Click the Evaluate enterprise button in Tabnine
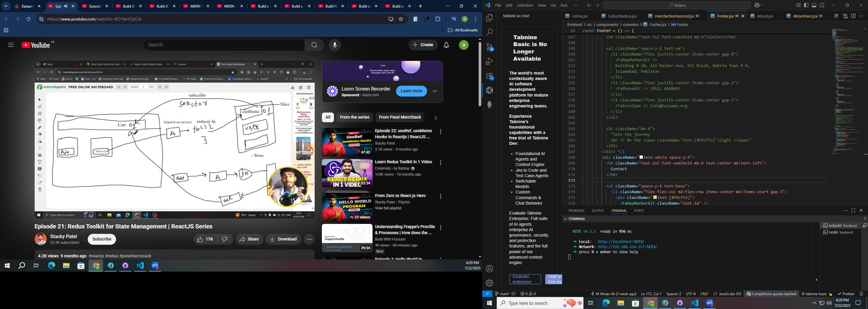This screenshot has width=868, height=309. (525, 279)
